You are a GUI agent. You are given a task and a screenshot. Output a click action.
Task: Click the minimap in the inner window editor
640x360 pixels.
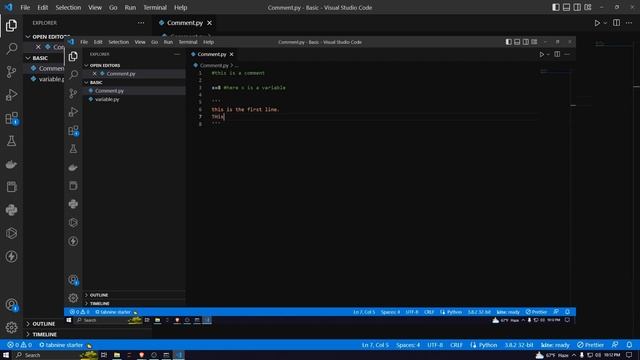point(555,72)
